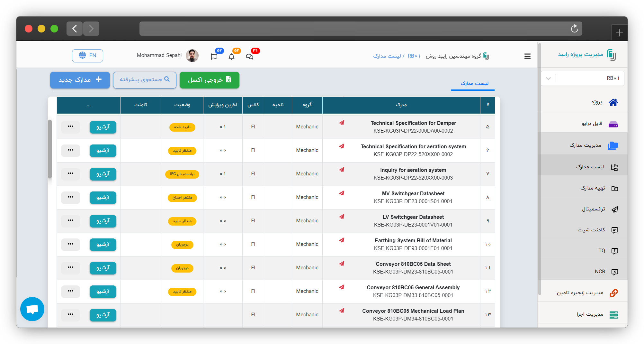Click خروجی اکسل export button
This screenshot has height=344, width=644.
coord(209,80)
